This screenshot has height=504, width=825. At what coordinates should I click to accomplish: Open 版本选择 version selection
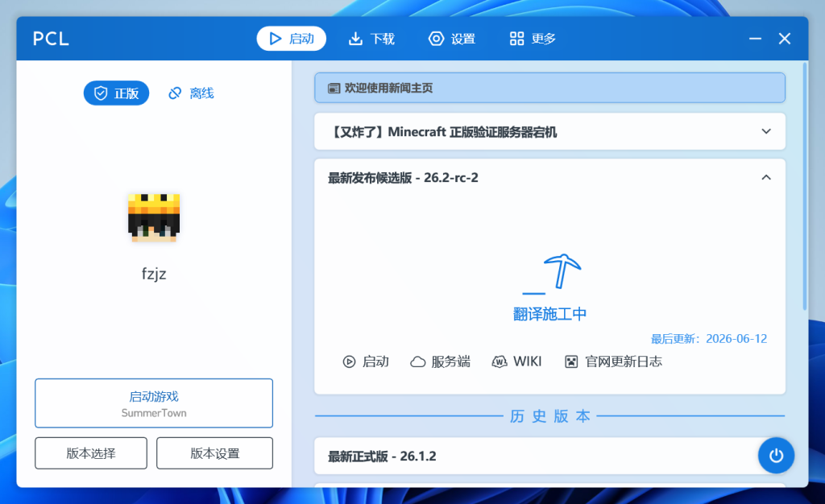[91, 453]
